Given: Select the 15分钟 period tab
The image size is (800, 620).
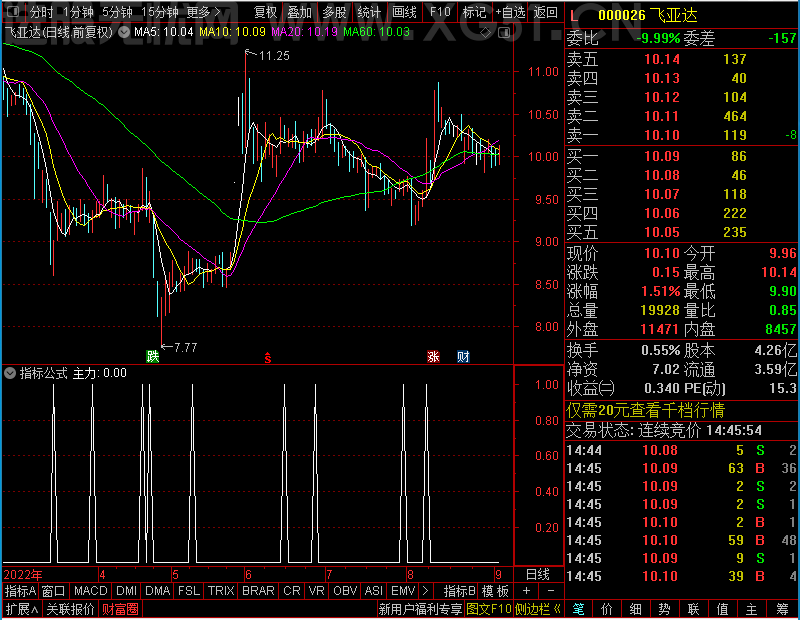Looking at the screenshot, I should tap(159, 12).
